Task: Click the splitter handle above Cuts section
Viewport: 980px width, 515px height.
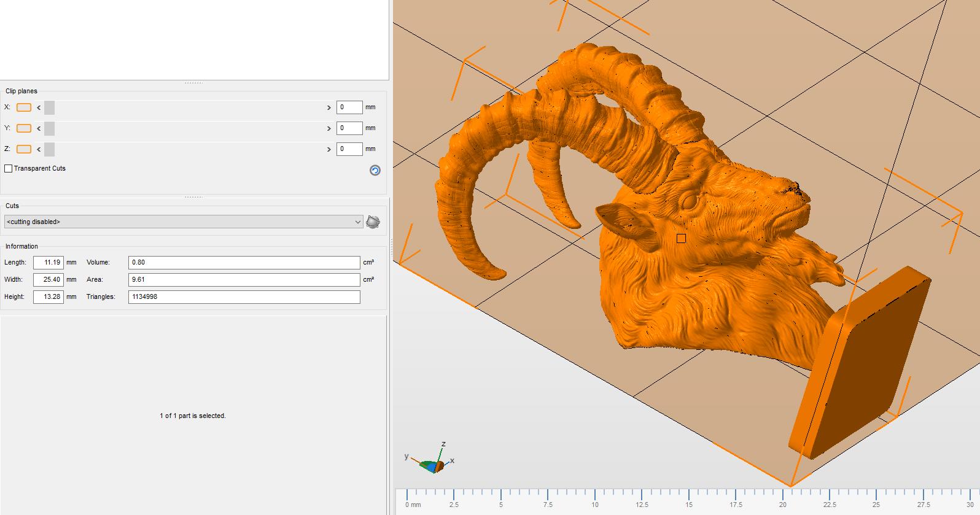Action: 193,197
